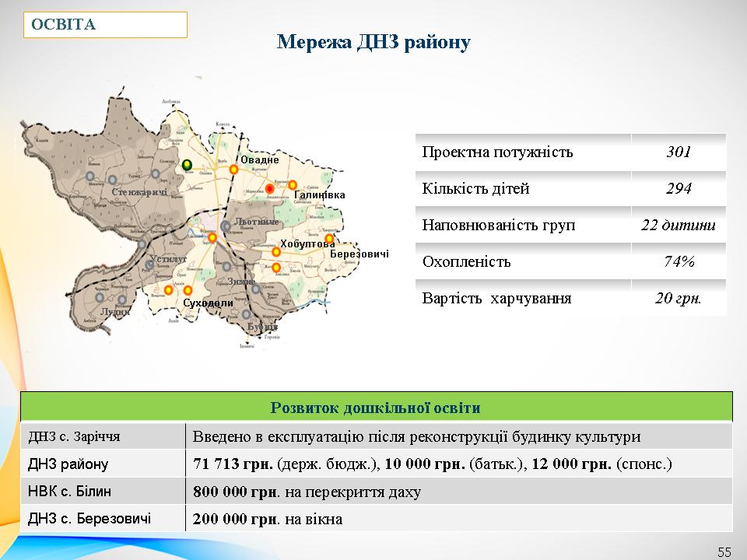Click the orange marker beside Овадне label
Screen dimensions: 747x560
(233, 170)
